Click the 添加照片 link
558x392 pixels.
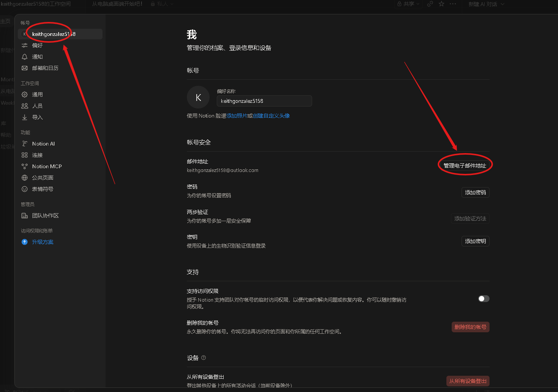coord(237,116)
